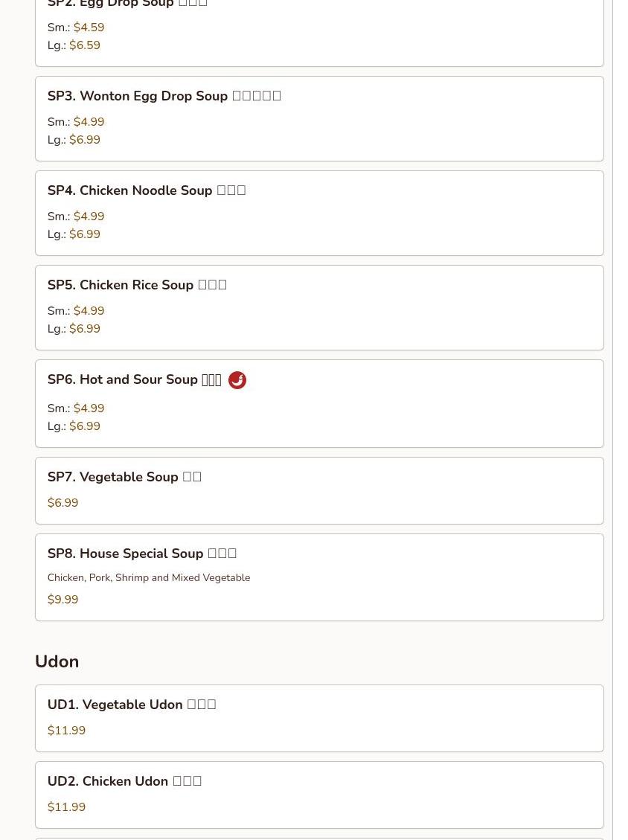The width and height of the screenshot is (628, 840).
Task: Click the $6.99 price under Vegetable Soup
Action: (x=63, y=503)
